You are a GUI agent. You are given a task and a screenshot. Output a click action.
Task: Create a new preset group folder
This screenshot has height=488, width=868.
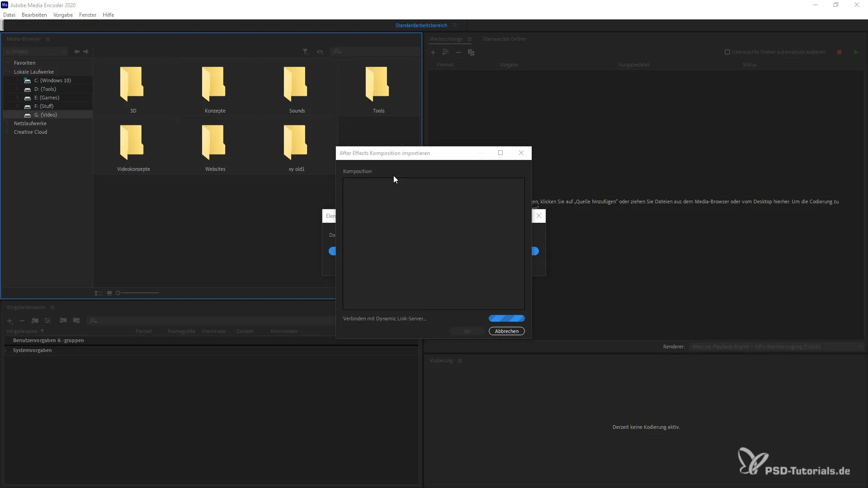pyautogui.click(x=35, y=321)
